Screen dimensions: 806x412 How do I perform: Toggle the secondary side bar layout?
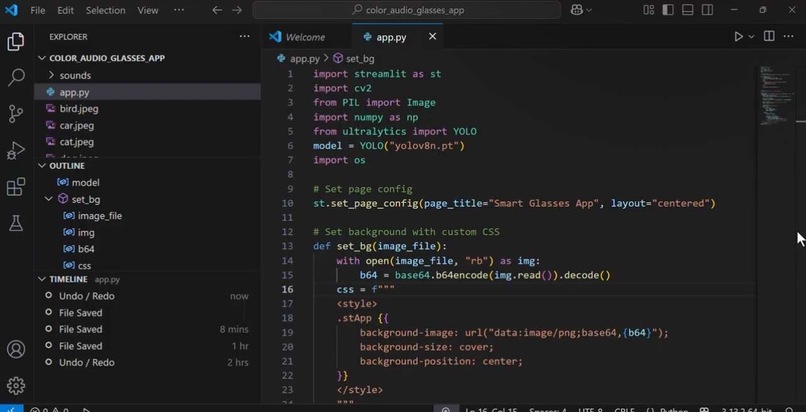[x=707, y=10]
